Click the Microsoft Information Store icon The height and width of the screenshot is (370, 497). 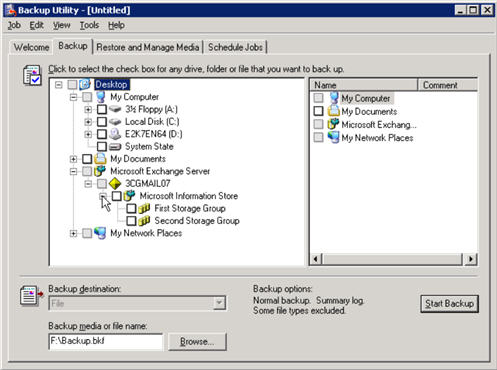pyautogui.click(x=130, y=196)
